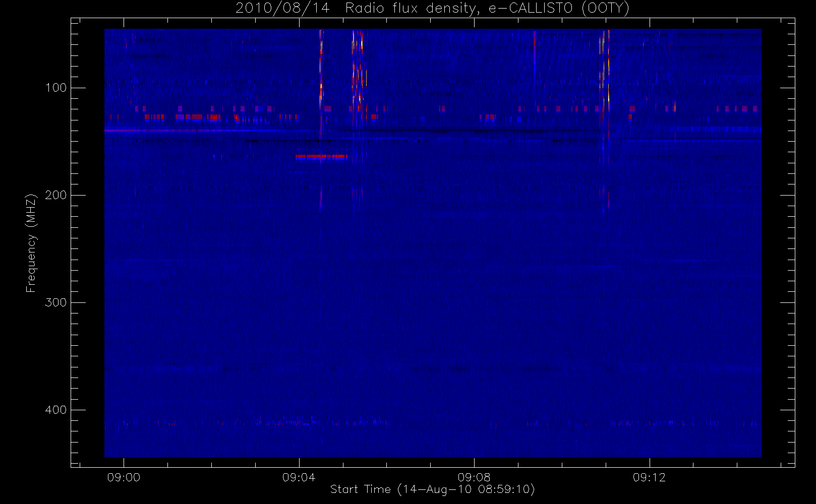Click the red interference band near 165 MHz

321,157
